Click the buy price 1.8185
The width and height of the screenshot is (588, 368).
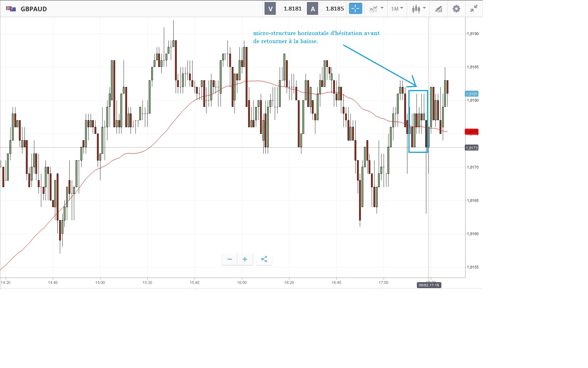(x=335, y=9)
